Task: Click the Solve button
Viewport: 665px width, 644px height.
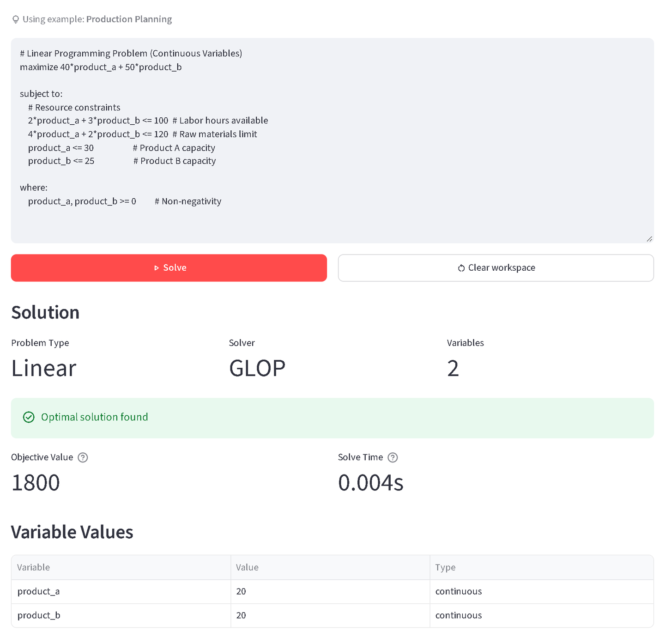Action: 169,268
